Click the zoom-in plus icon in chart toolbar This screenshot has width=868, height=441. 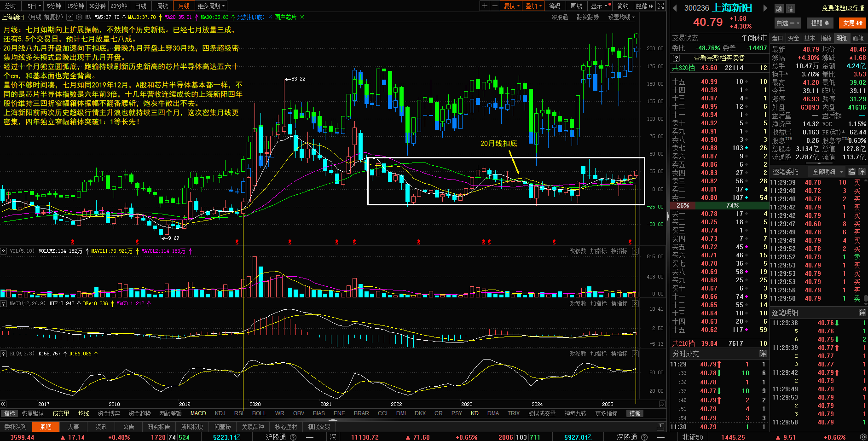[485, 6]
